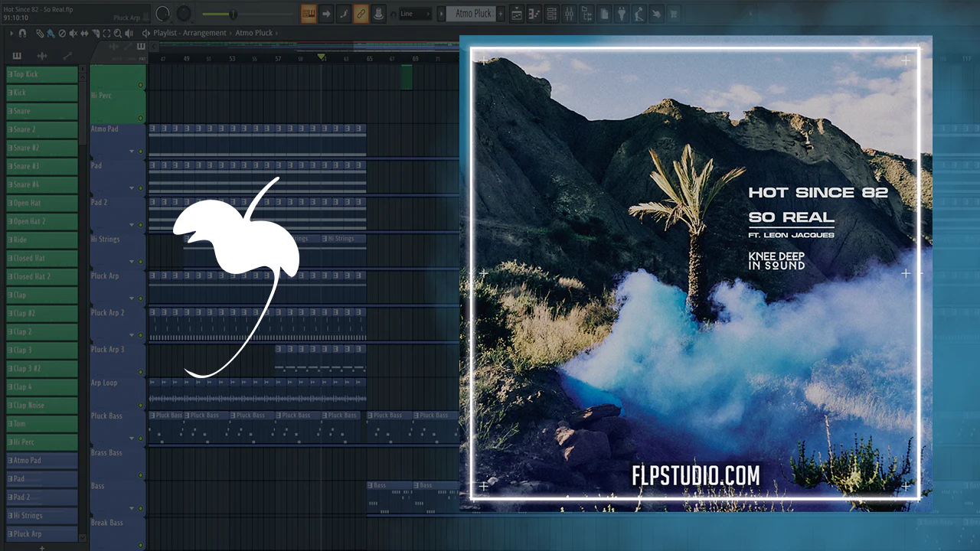Open the plugin picker plug icon

622,14
